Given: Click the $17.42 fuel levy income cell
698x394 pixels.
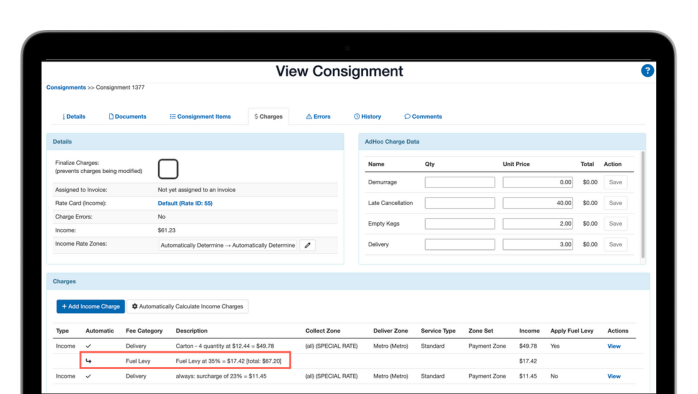Looking at the screenshot, I should pyautogui.click(x=528, y=361).
